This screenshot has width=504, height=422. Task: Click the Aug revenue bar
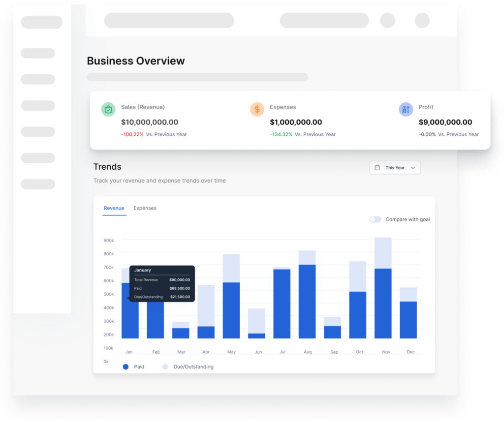pyautogui.click(x=307, y=295)
